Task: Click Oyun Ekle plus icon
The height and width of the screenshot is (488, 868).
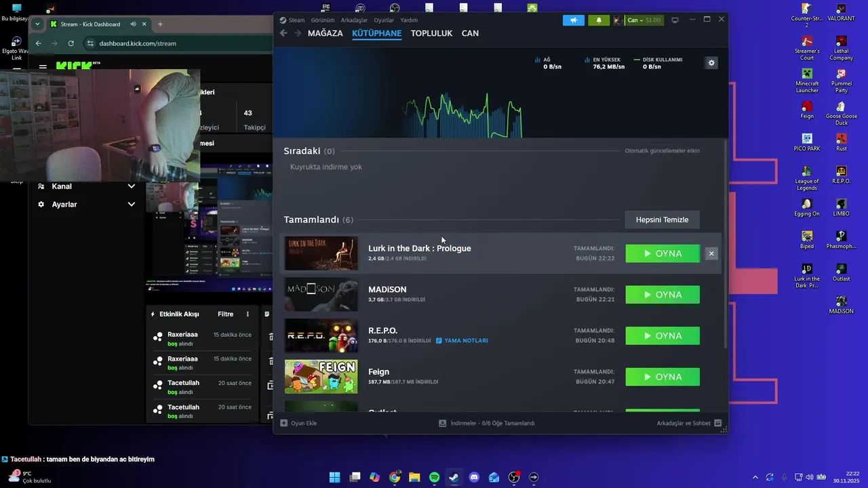Action: pos(284,423)
